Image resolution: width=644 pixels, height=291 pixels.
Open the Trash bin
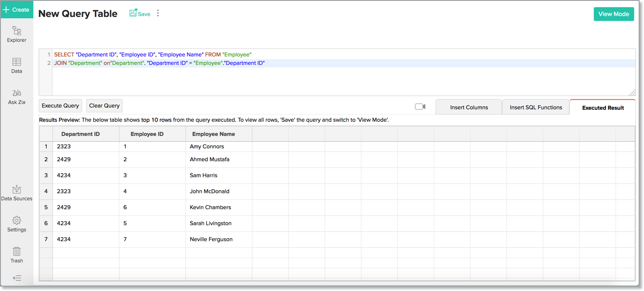click(16, 255)
